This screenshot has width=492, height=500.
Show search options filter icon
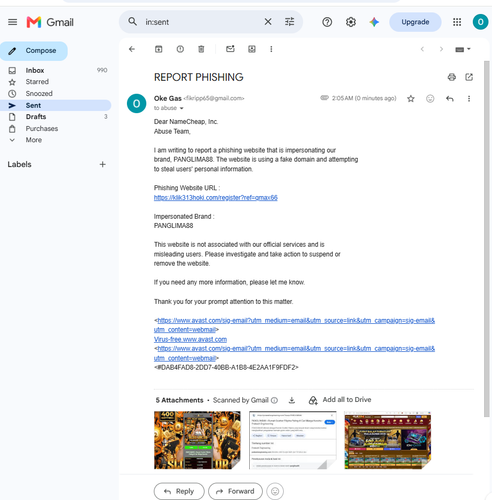pyautogui.click(x=289, y=22)
